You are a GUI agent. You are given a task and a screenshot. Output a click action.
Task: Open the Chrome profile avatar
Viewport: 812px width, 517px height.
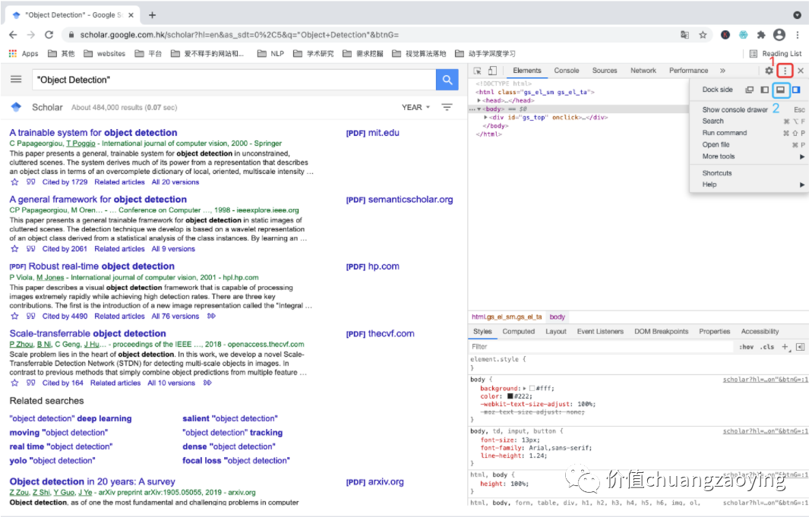tap(779, 35)
